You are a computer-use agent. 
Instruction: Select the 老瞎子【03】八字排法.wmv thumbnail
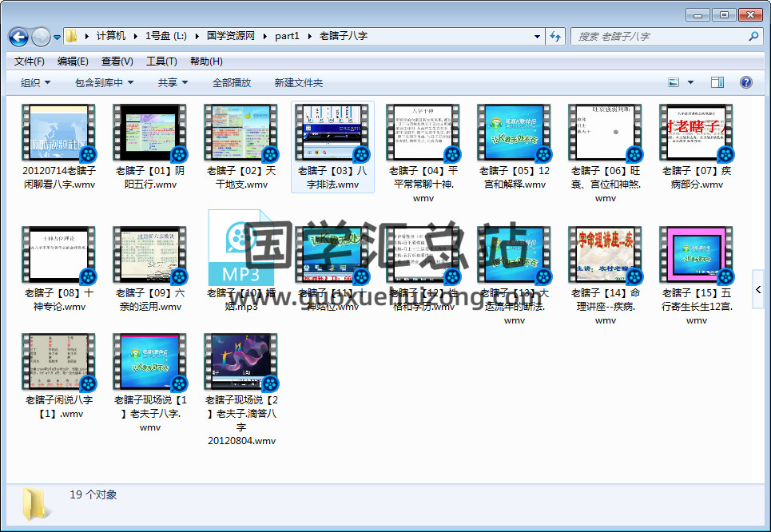(x=332, y=133)
